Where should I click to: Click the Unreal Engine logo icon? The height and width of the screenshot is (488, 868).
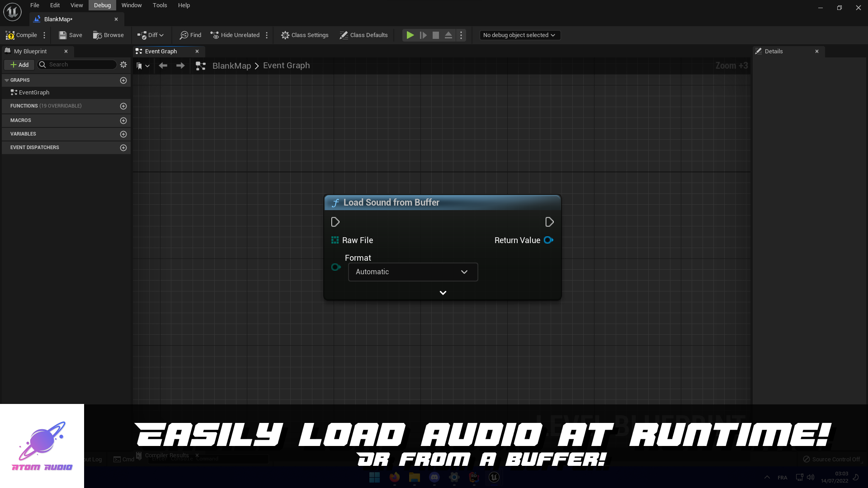click(12, 12)
